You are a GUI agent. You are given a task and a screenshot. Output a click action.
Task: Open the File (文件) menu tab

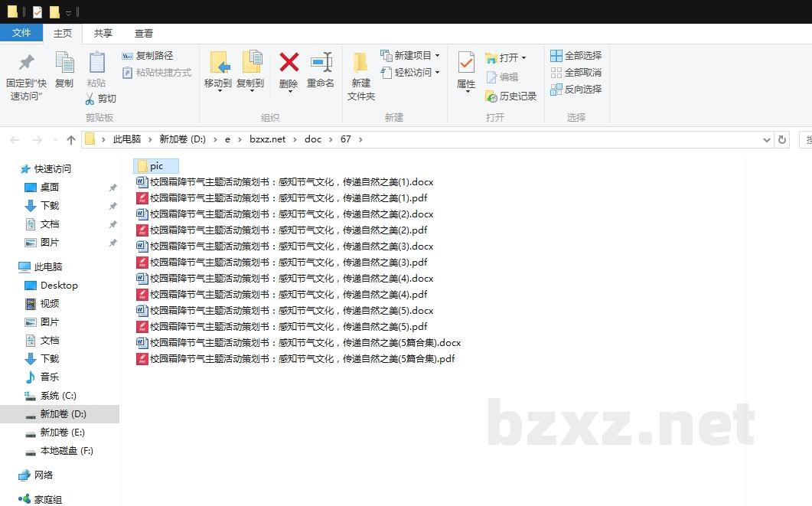click(21, 33)
